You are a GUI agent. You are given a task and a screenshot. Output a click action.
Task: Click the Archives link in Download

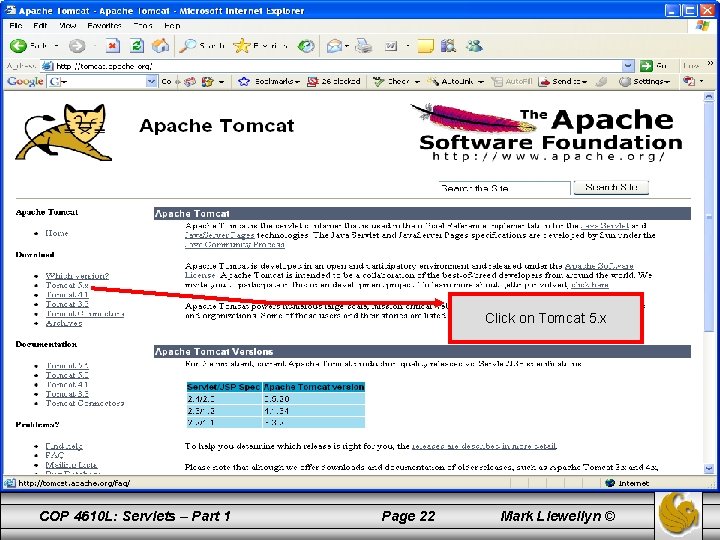coord(64,323)
